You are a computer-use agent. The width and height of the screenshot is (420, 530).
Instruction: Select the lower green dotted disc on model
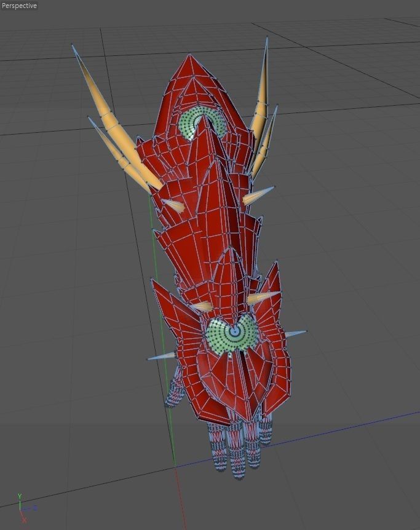coord(232,334)
